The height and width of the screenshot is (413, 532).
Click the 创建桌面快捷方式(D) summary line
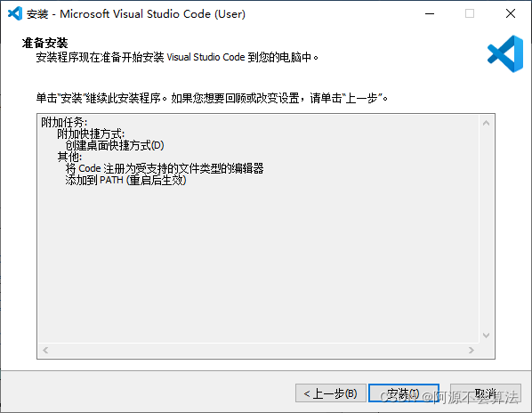pos(115,145)
